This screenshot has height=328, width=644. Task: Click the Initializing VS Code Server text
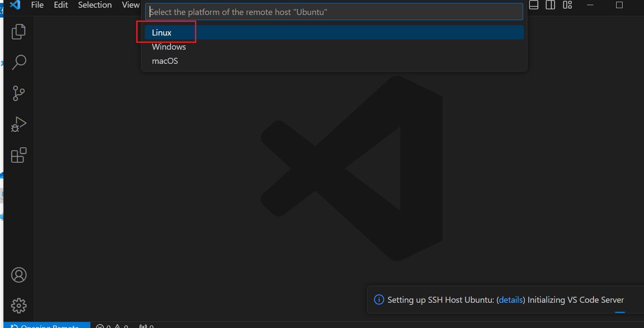576,300
